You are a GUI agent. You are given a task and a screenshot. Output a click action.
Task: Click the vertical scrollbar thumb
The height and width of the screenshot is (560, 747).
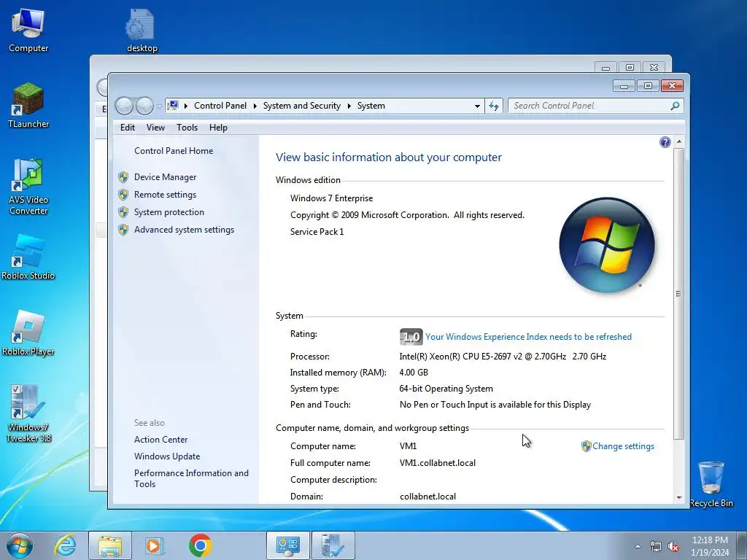[x=679, y=293]
